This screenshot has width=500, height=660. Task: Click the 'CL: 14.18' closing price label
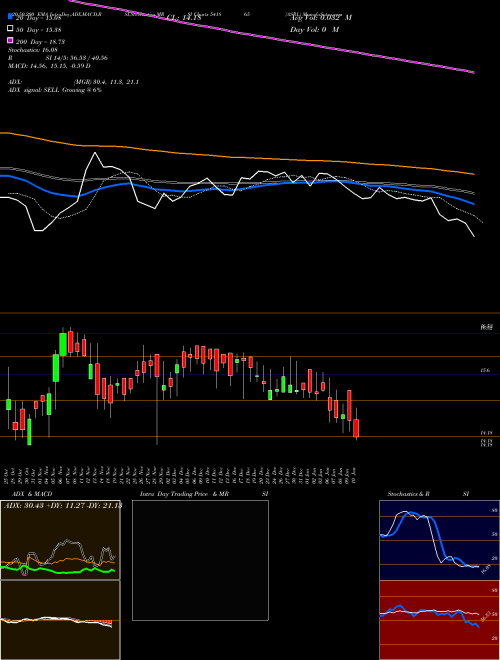pyautogui.click(x=184, y=17)
